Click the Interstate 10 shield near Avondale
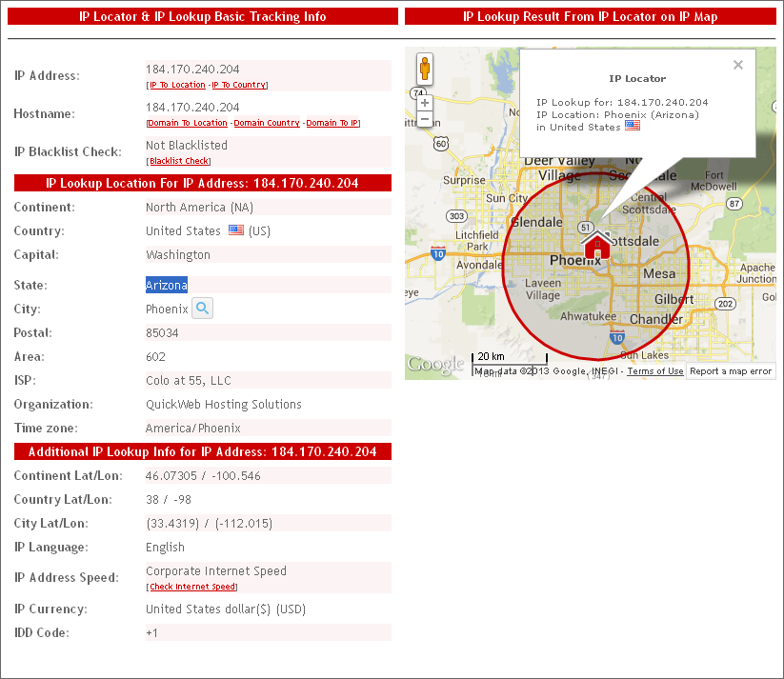 pos(438,253)
